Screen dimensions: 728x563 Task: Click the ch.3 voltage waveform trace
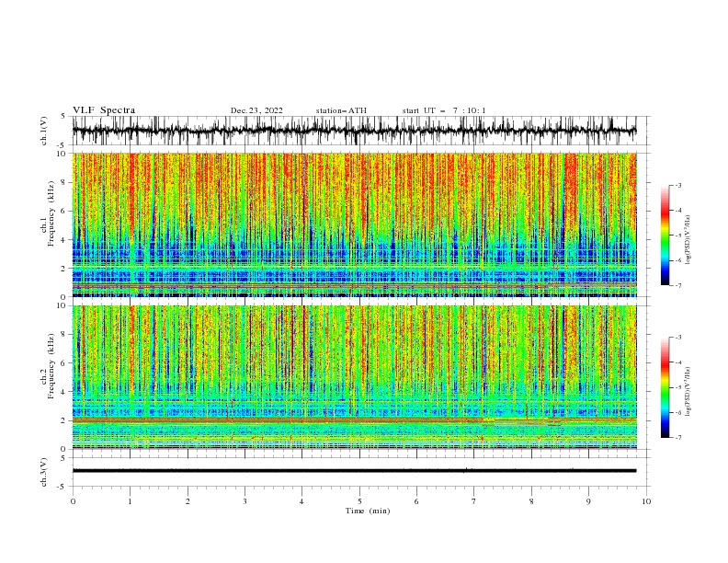(354, 471)
